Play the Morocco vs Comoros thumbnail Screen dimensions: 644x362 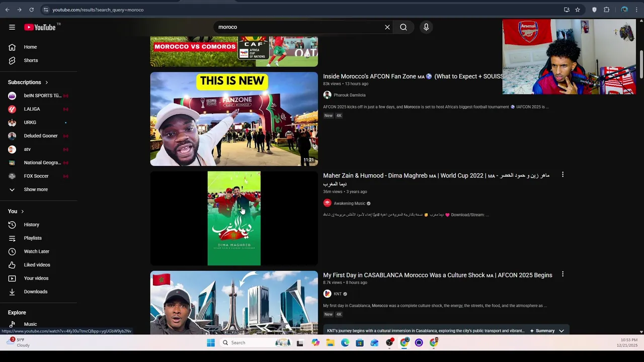[234, 51]
